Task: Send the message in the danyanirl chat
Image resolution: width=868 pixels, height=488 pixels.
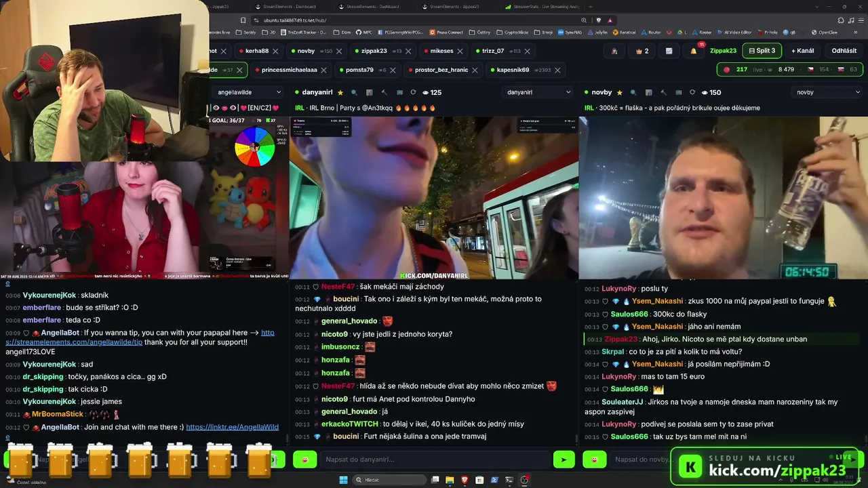Action: (x=564, y=460)
